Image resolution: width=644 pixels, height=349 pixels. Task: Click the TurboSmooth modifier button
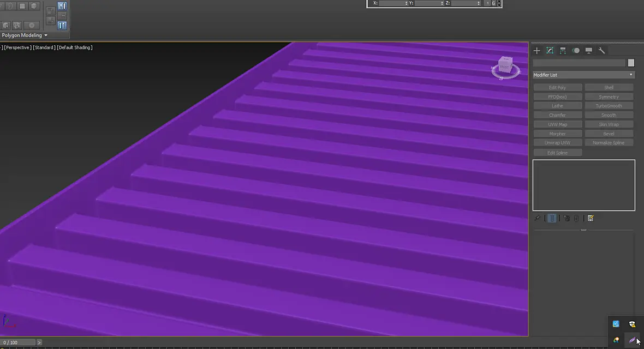pyautogui.click(x=609, y=106)
